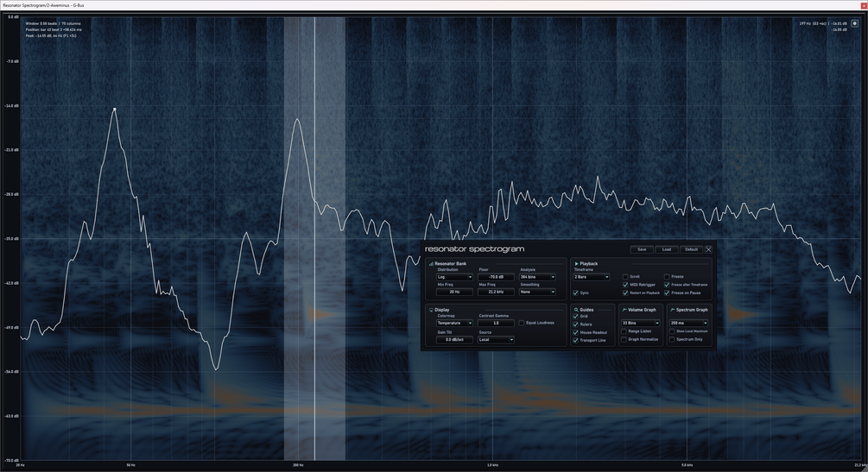Click the Guides magnifier icon
The width and height of the screenshot is (868, 472).
pyautogui.click(x=576, y=310)
